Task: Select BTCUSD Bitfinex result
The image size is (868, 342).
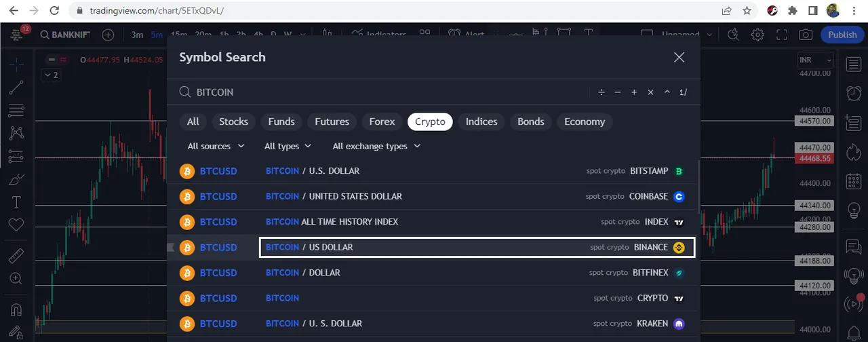Action: click(x=433, y=273)
